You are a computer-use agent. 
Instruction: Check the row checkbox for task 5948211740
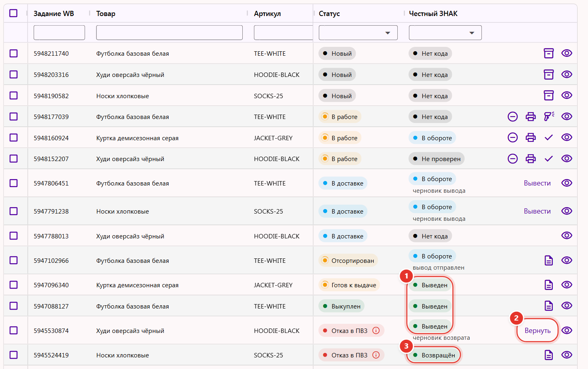pos(14,53)
